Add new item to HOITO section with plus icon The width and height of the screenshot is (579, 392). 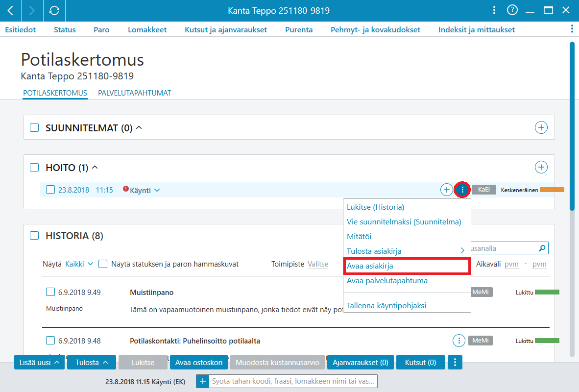coord(541,167)
